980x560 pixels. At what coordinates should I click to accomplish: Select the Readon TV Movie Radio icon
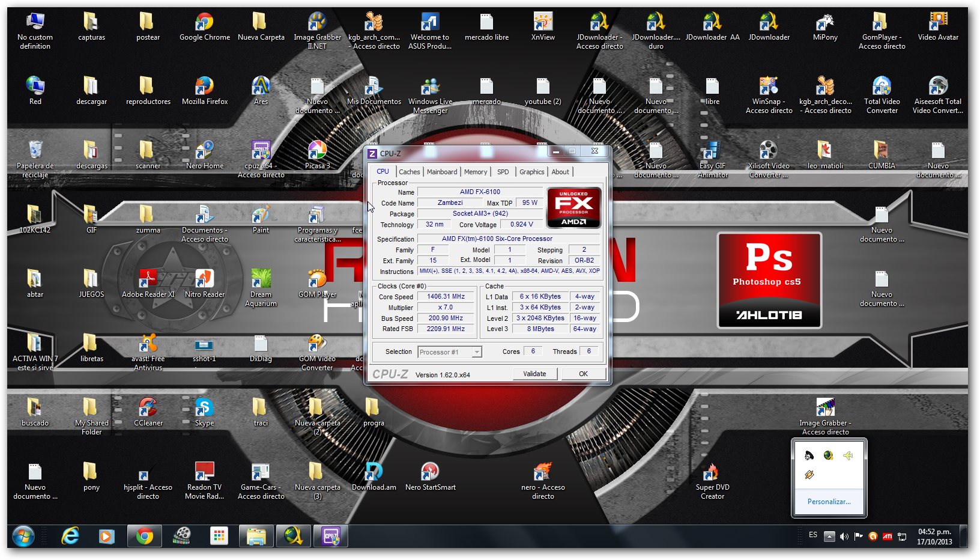coord(205,481)
